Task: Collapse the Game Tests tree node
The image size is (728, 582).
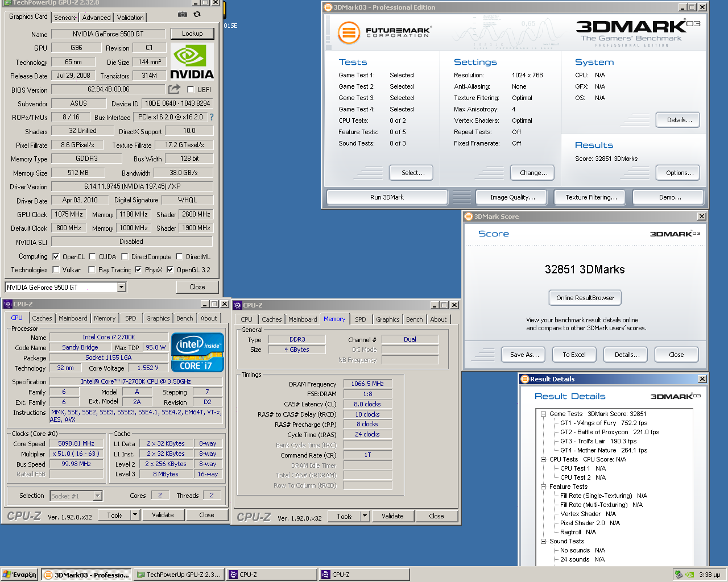Action: coord(544,414)
